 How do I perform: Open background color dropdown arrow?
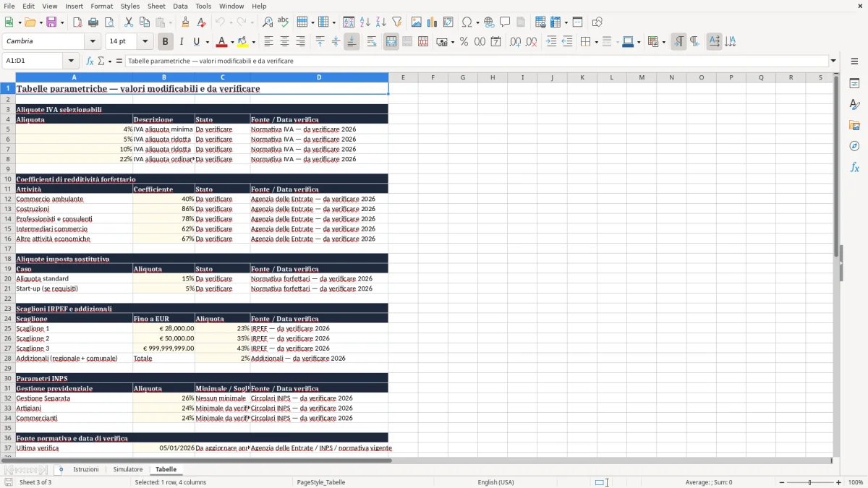click(x=255, y=42)
